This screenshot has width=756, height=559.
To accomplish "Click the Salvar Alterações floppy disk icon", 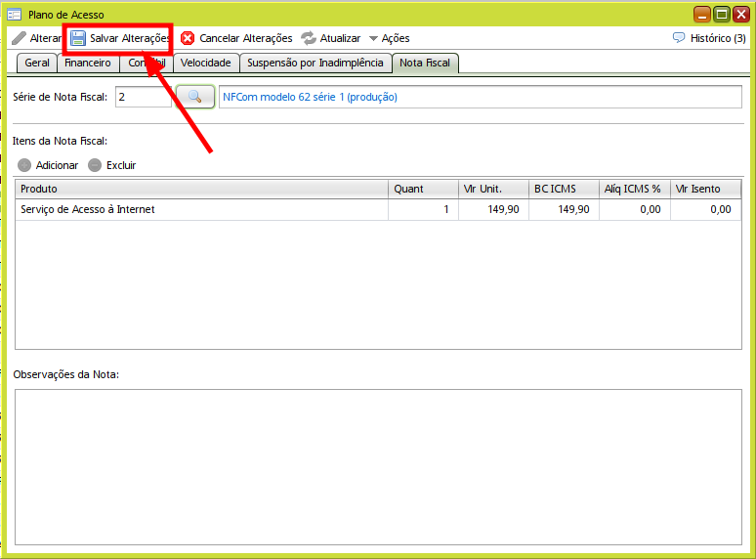I will (x=78, y=38).
